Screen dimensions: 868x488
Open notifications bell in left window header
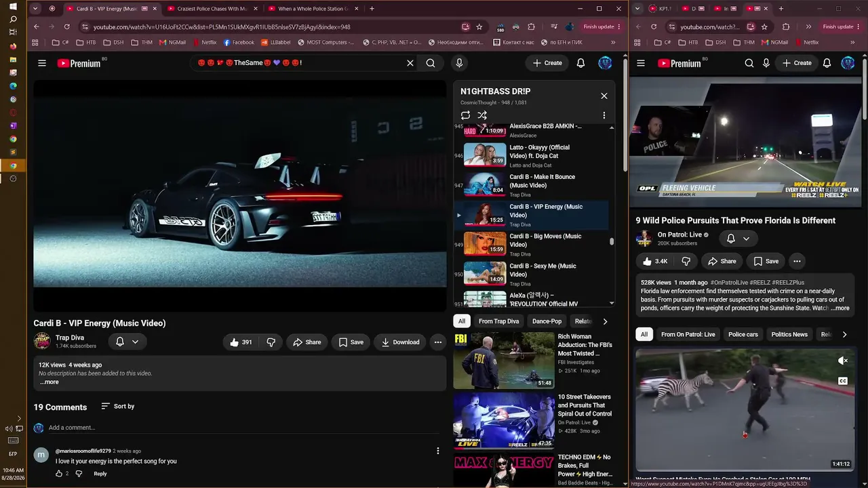click(x=580, y=63)
